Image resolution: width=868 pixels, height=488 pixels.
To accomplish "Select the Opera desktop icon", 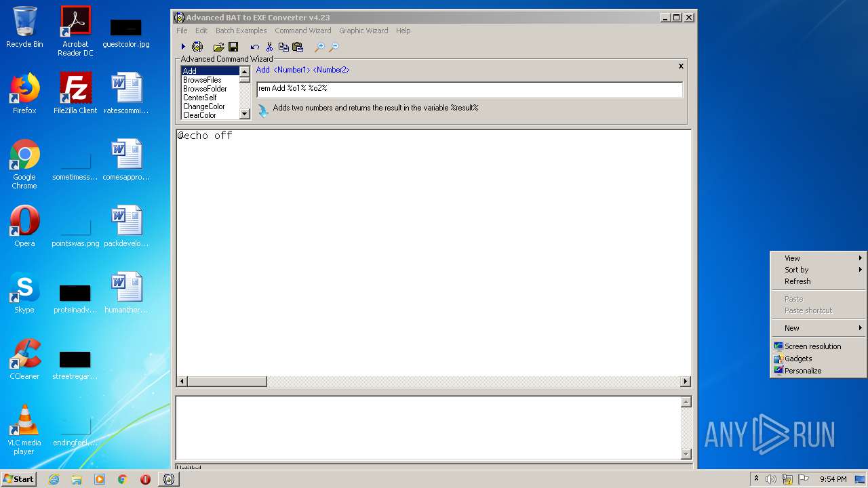I will [x=24, y=226].
